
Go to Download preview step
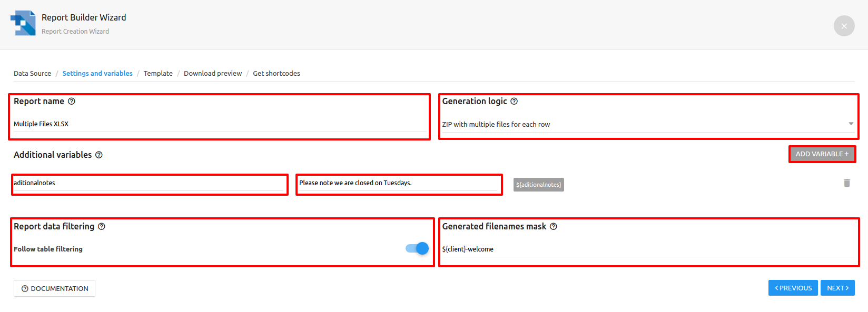213,73
